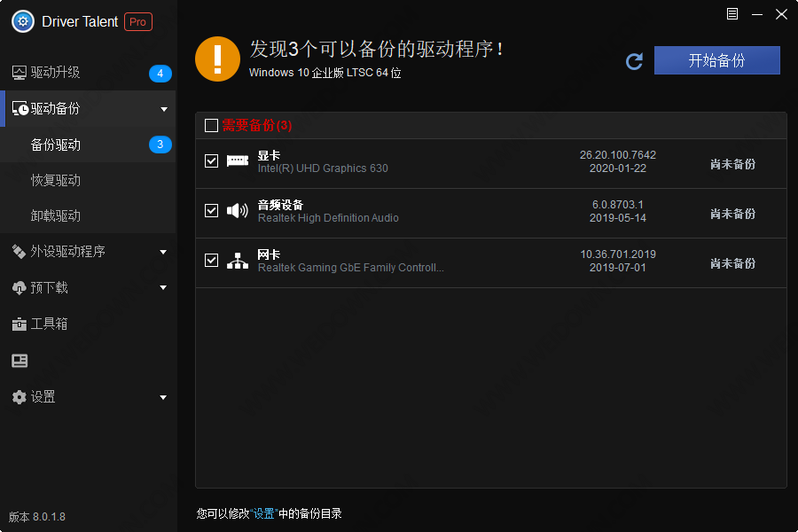Screen dimensions: 798x532
Task: Click the 2019-07-01 date value
Action: coord(618,267)
